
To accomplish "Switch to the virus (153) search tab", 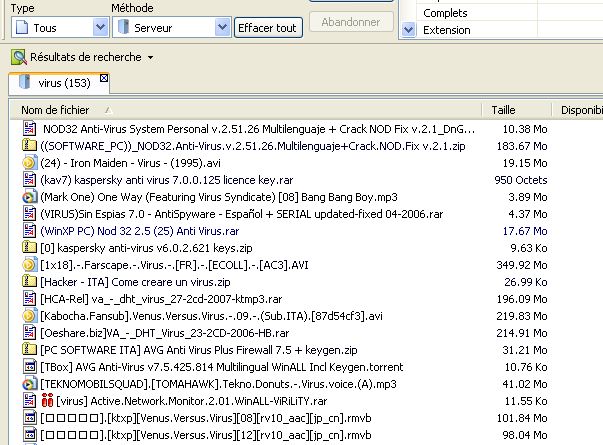I will [x=59, y=83].
